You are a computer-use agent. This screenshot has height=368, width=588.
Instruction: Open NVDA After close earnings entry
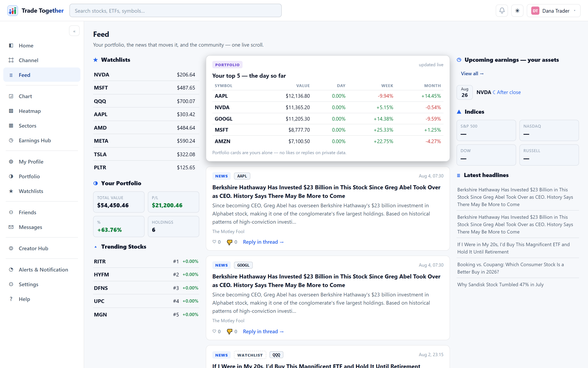click(x=518, y=92)
